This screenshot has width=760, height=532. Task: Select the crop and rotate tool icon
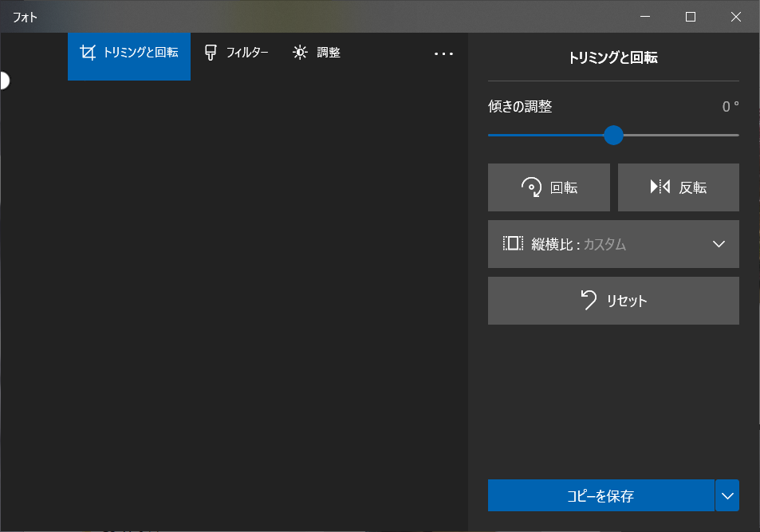(88, 52)
